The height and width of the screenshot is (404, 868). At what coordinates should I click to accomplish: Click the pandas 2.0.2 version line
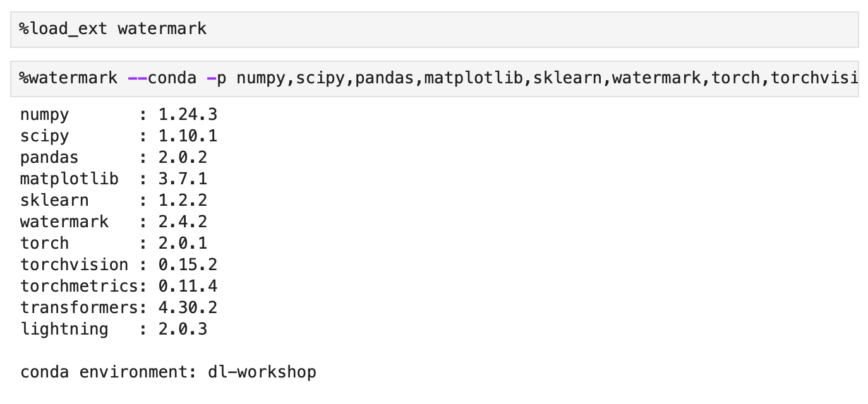114,158
